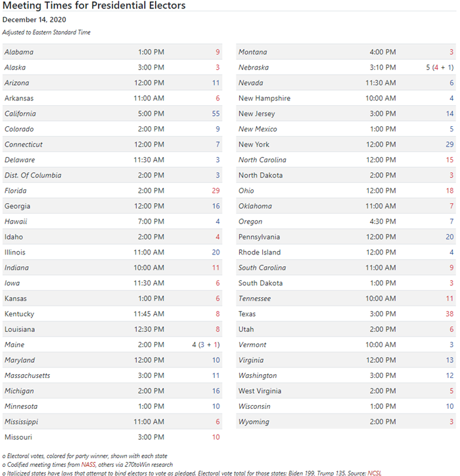Select the Florida row

click(x=112, y=191)
